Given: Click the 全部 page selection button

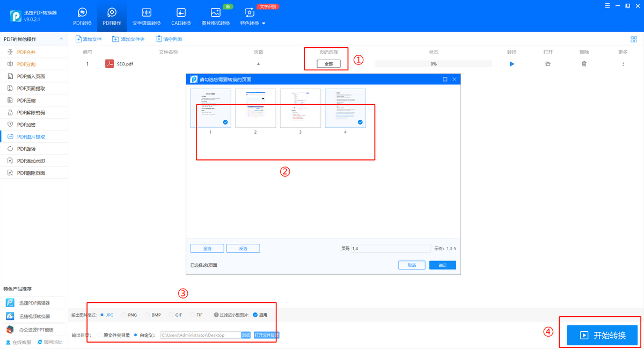Looking at the screenshot, I should point(328,64).
